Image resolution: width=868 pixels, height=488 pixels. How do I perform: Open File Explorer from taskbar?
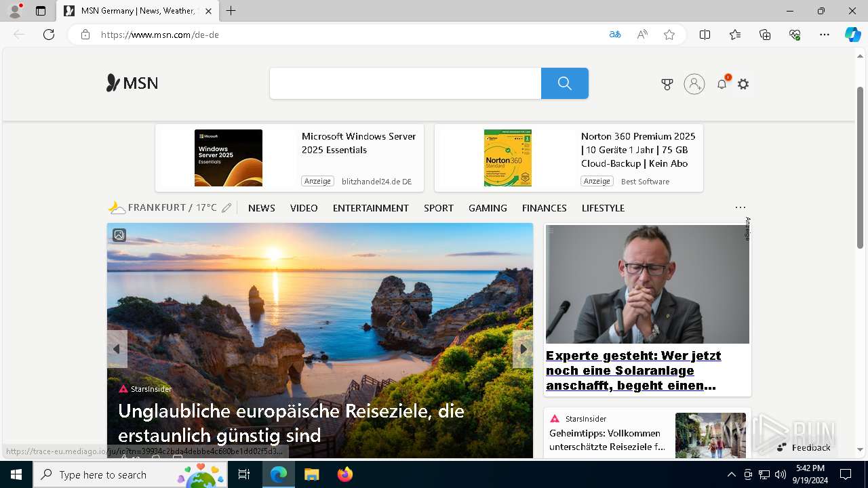coord(311,474)
